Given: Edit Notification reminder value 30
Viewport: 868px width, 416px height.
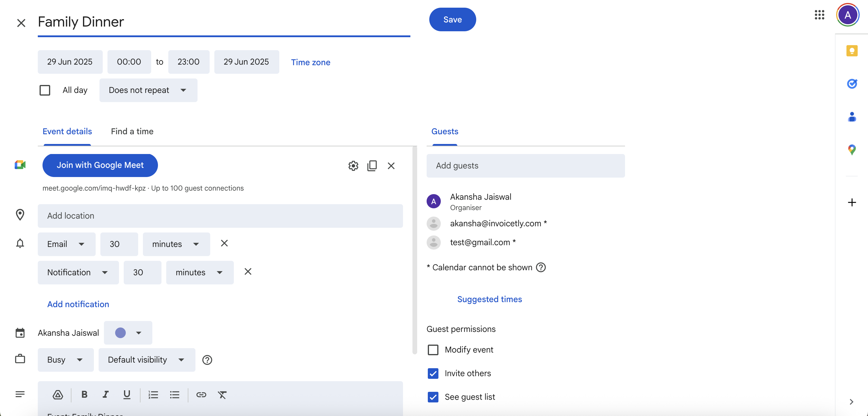Looking at the screenshot, I should point(143,273).
